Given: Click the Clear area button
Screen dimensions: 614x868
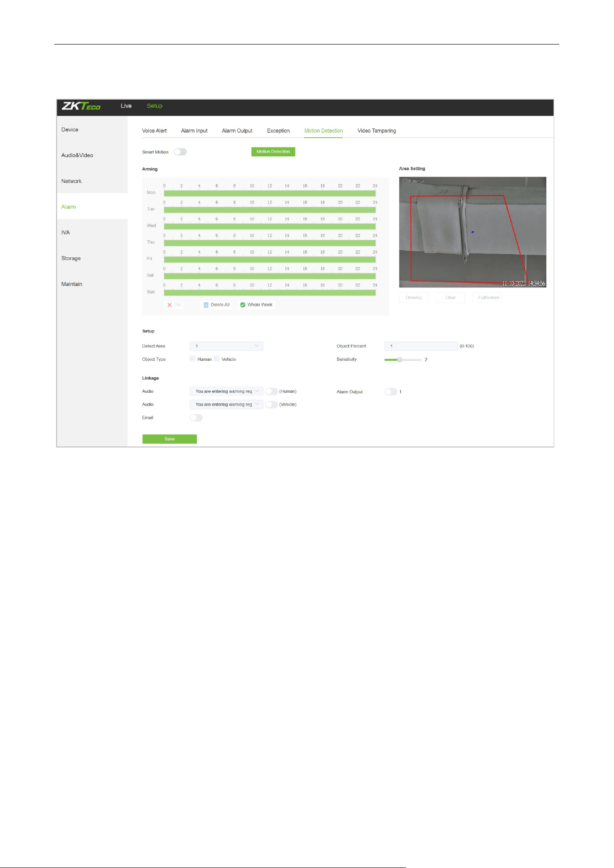Looking at the screenshot, I should click(450, 298).
